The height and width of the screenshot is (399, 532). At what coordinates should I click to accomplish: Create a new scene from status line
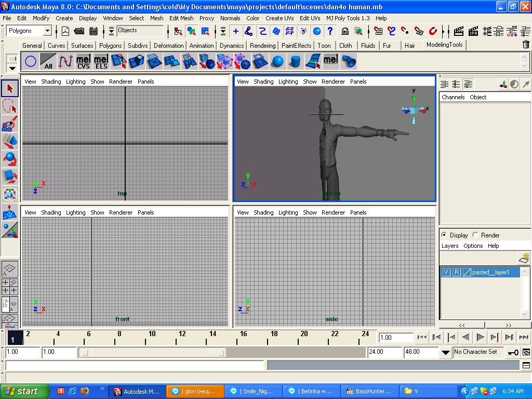click(65, 31)
